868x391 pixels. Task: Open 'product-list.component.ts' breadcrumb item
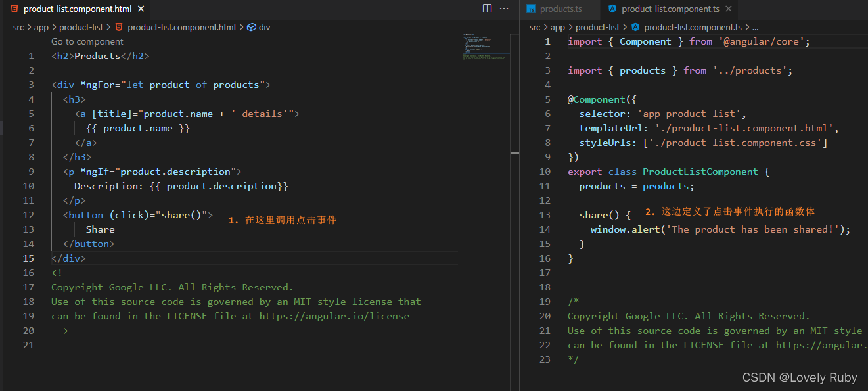(x=693, y=27)
